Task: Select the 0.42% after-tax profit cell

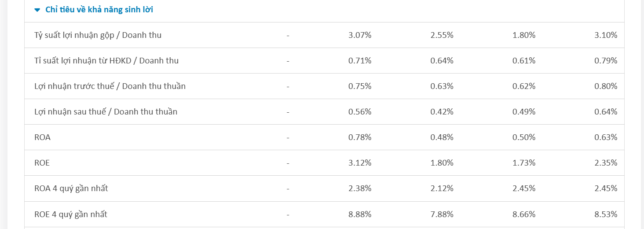Action: (442, 112)
